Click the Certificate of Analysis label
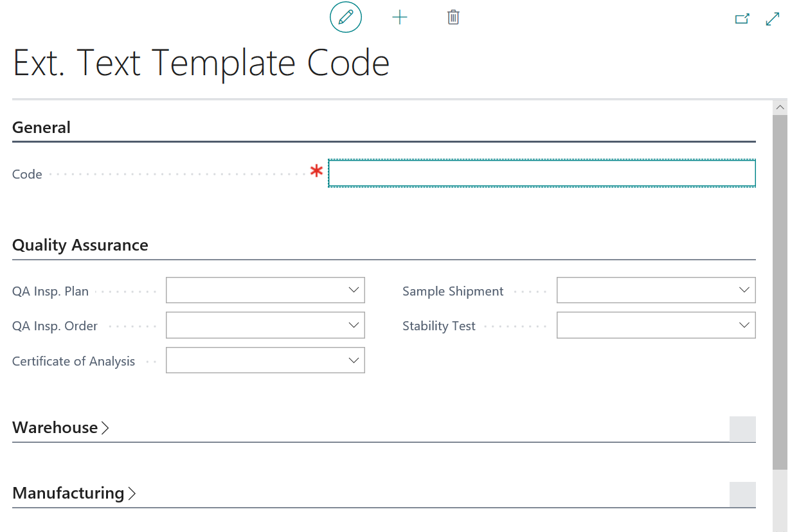 coord(73,361)
